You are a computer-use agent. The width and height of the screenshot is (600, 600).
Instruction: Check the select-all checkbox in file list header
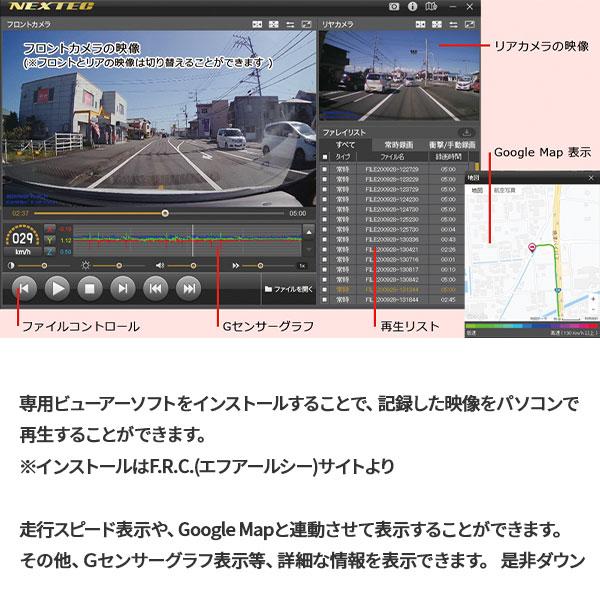[x=325, y=157]
